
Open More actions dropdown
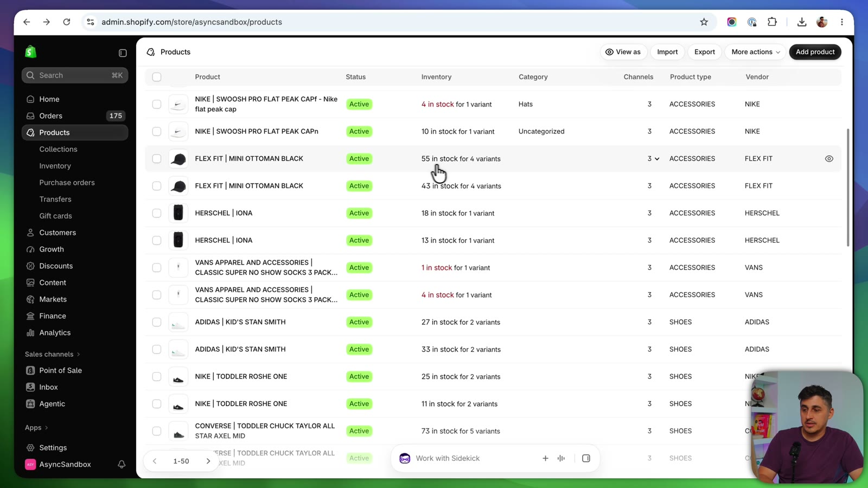(755, 52)
